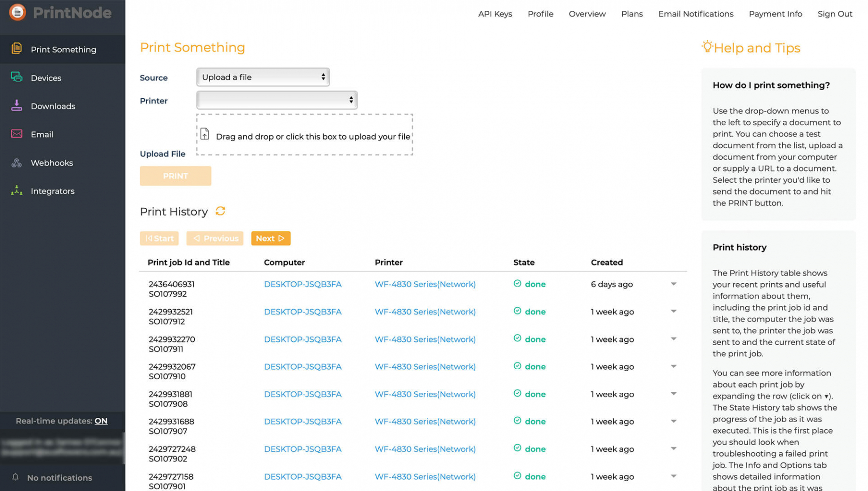This screenshot has width=868, height=491.
Task: Open the WF-4830 Series printer link
Action: 425,284
